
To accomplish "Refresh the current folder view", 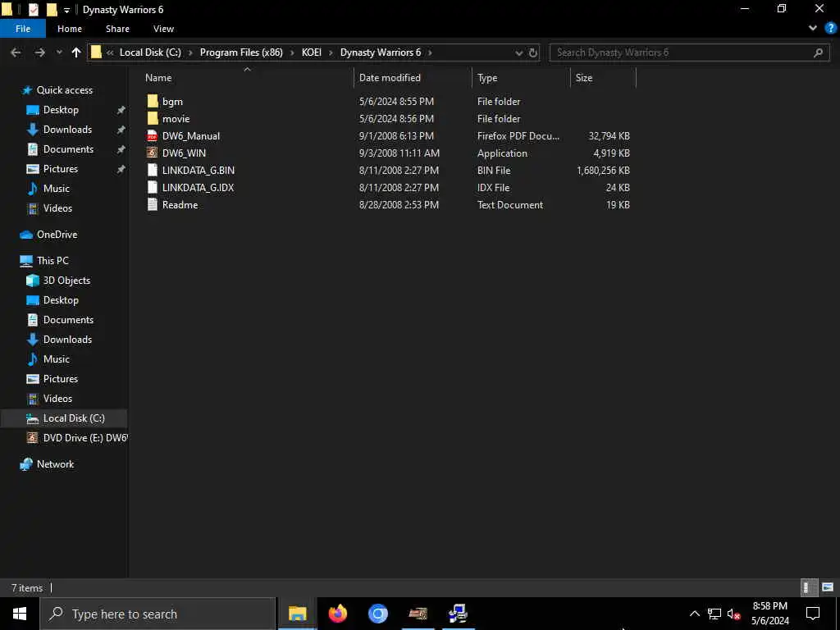I will pyautogui.click(x=533, y=52).
